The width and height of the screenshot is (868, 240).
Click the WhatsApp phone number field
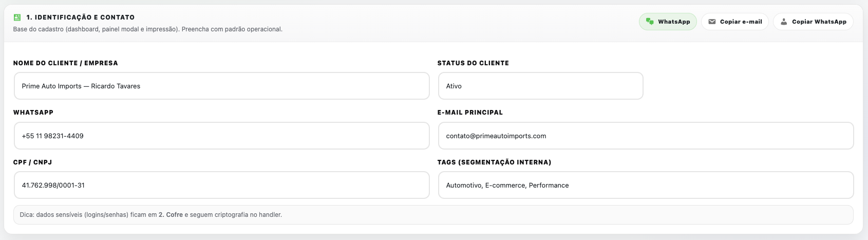pyautogui.click(x=221, y=136)
